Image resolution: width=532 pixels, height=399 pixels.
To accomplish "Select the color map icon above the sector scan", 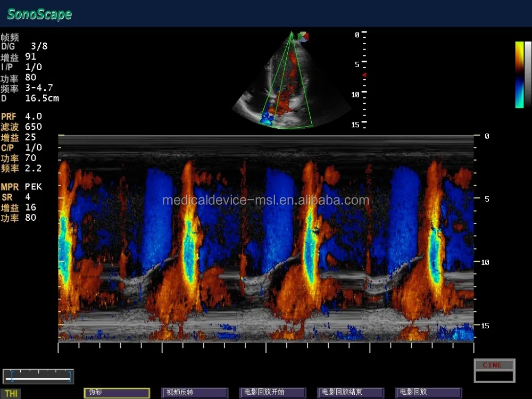I will [x=304, y=36].
